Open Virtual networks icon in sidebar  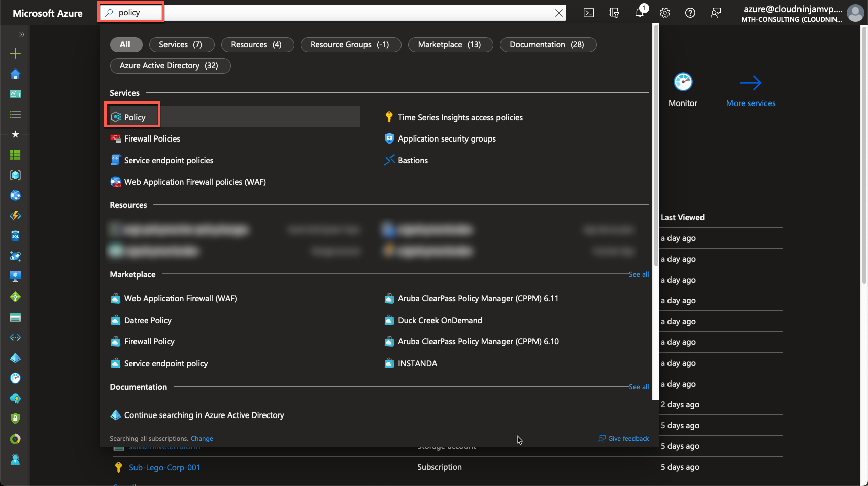[15, 337]
